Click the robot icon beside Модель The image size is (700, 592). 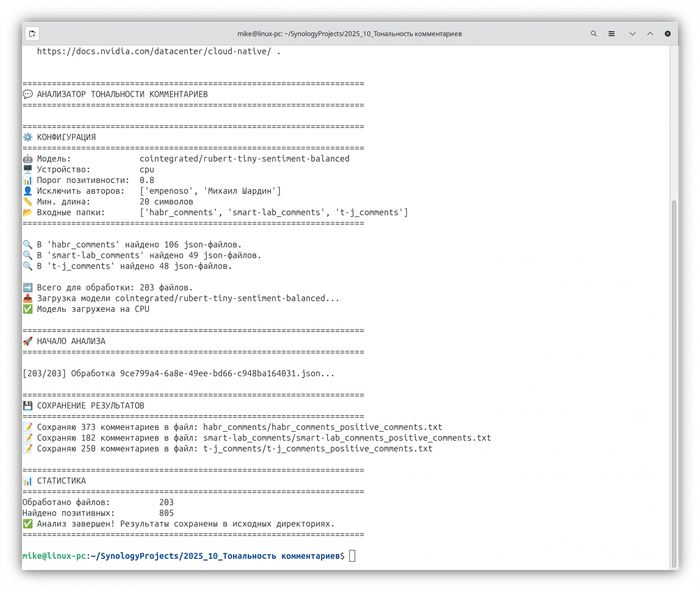pos(27,158)
